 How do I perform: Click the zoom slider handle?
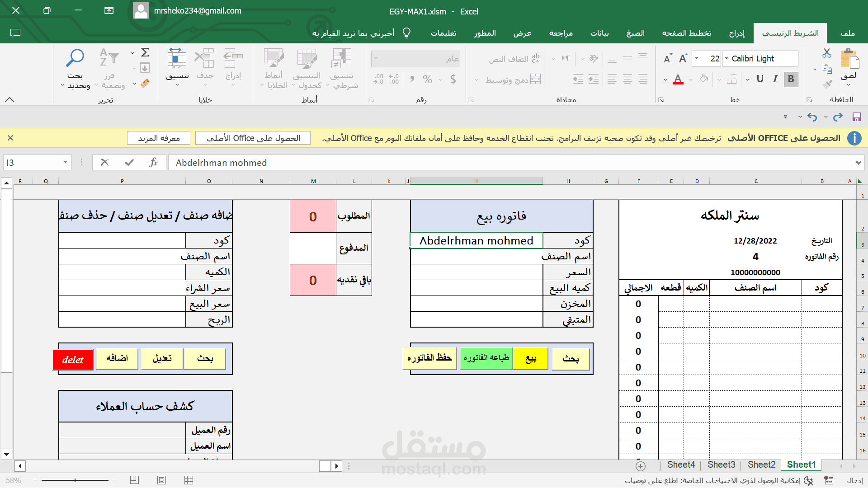pyautogui.click(x=75, y=480)
